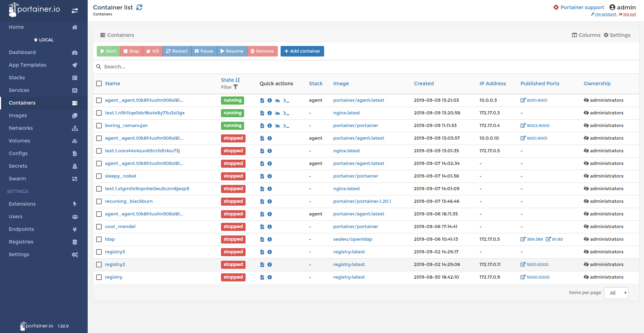Screen dimensions: 644x333
Task: Open Networks in the sidebar
Action: (x=43, y=128)
